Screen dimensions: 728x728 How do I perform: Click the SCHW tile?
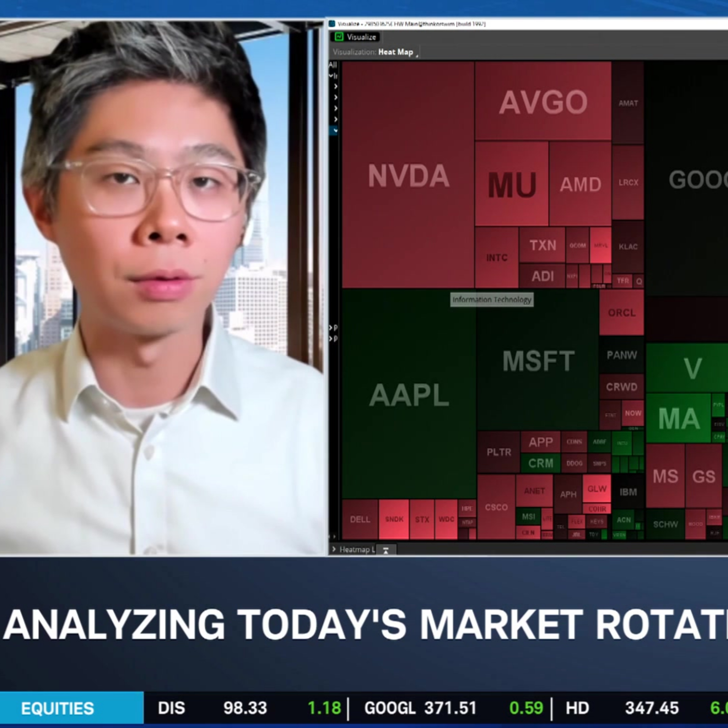(x=665, y=524)
